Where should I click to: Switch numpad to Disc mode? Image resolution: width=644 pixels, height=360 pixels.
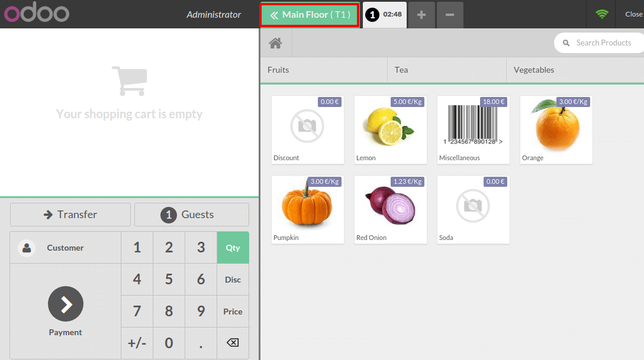click(233, 280)
